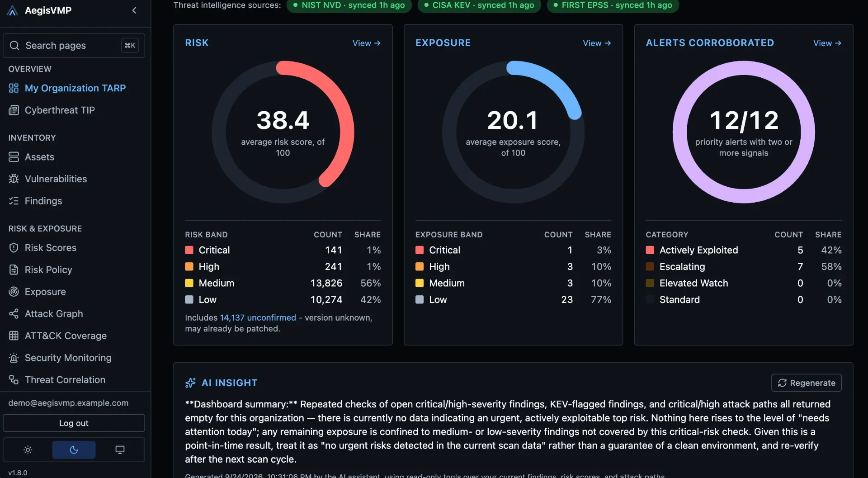Screen dimensions: 868x478
Task: Click the 38.4 average risk score
Action: pos(283,120)
